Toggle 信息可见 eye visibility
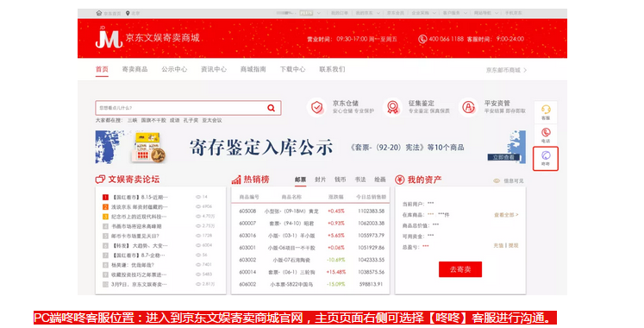 pyautogui.click(x=496, y=181)
